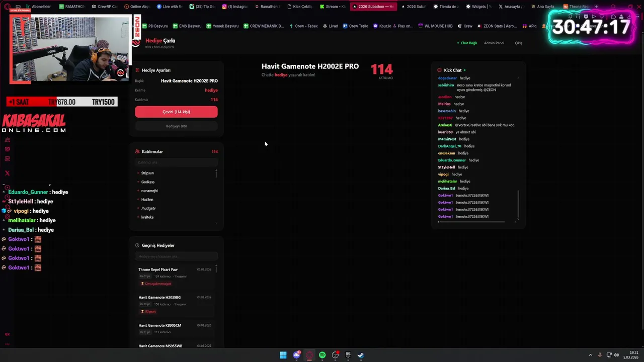The height and width of the screenshot is (362, 644).
Task: Click the Kick Chat bubble icon
Action: click(x=439, y=70)
